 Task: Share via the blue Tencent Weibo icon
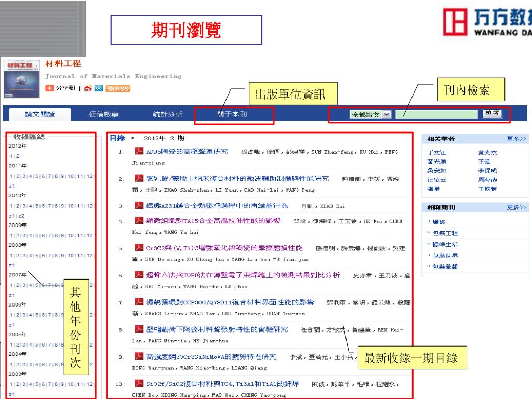pyautogui.click(x=99, y=88)
